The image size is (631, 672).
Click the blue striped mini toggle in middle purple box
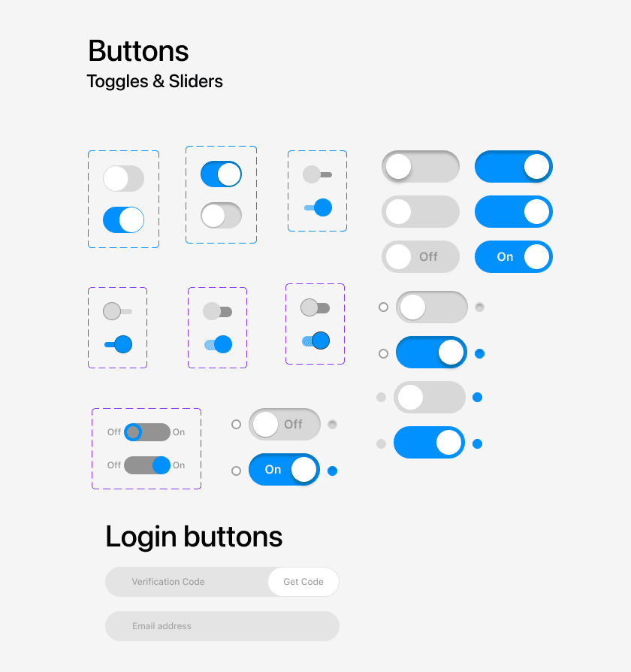[x=218, y=344]
